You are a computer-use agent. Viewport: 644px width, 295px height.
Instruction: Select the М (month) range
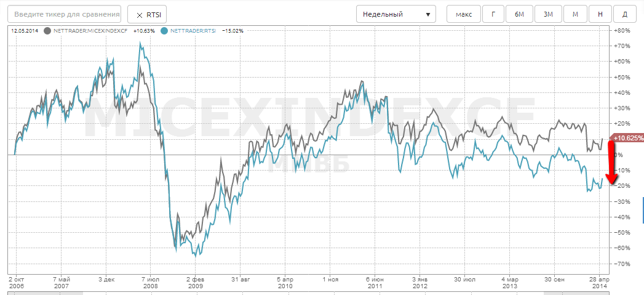[574, 14]
